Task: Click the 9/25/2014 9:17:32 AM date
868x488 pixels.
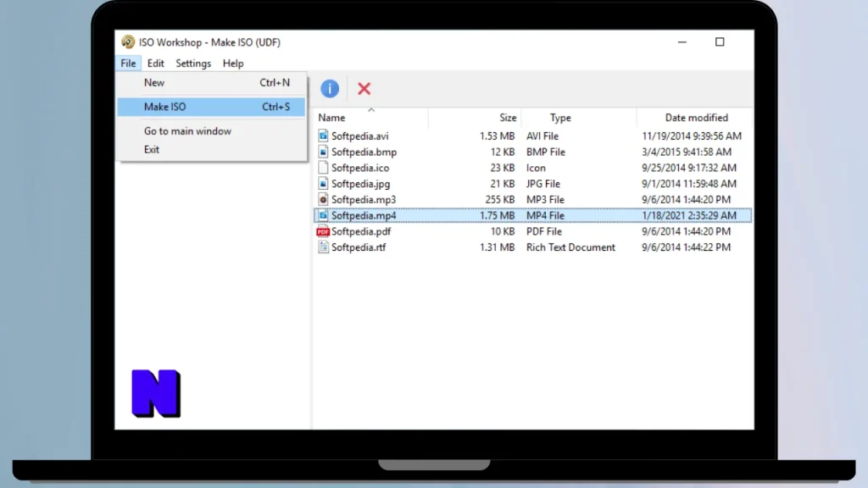Action: [689, 168]
